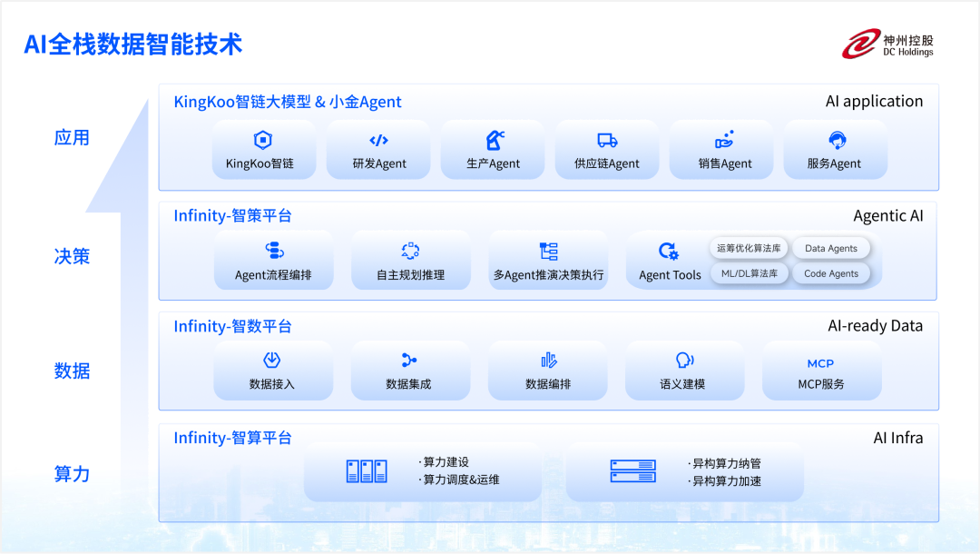The height and width of the screenshot is (554, 980).
Task: Click the 算力 layer label
Action: [72, 474]
